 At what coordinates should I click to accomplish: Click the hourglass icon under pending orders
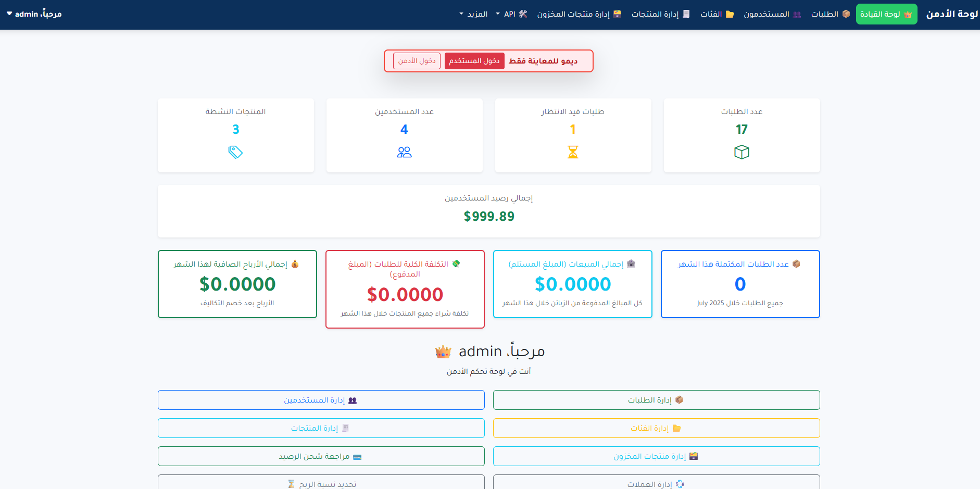(573, 152)
